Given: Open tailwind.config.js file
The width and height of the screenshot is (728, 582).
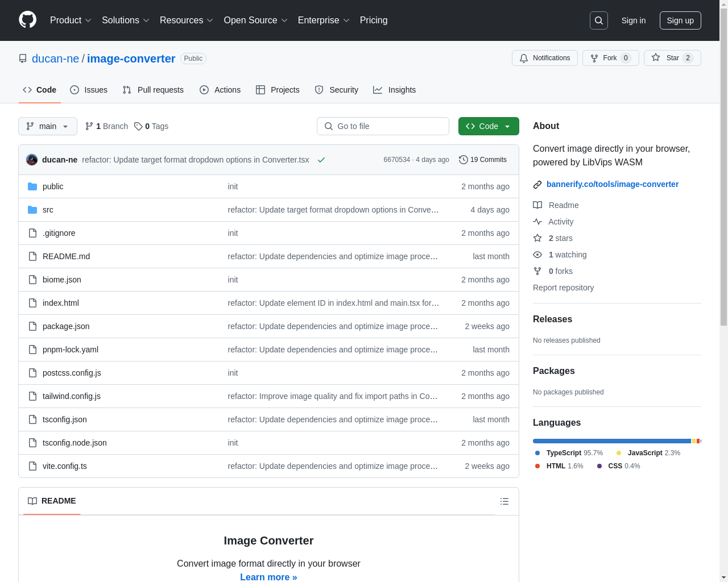Looking at the screenshot, I should pos(72,396).
